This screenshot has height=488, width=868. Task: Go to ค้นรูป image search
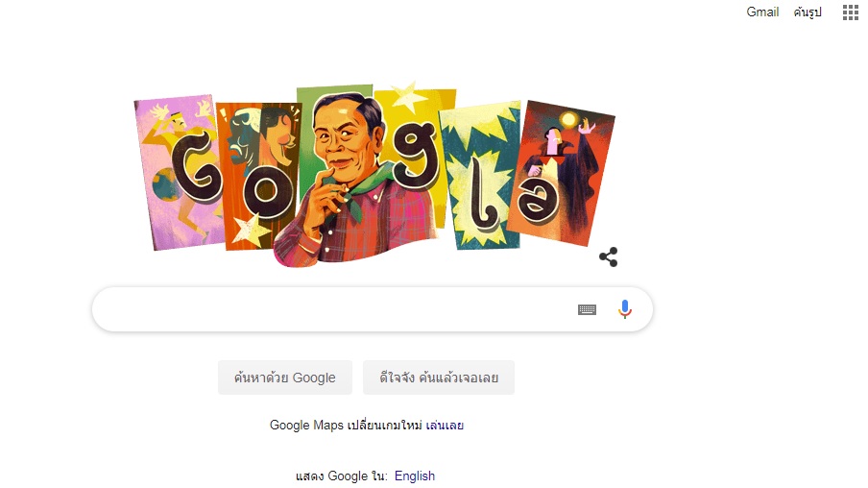pos(808,12)
